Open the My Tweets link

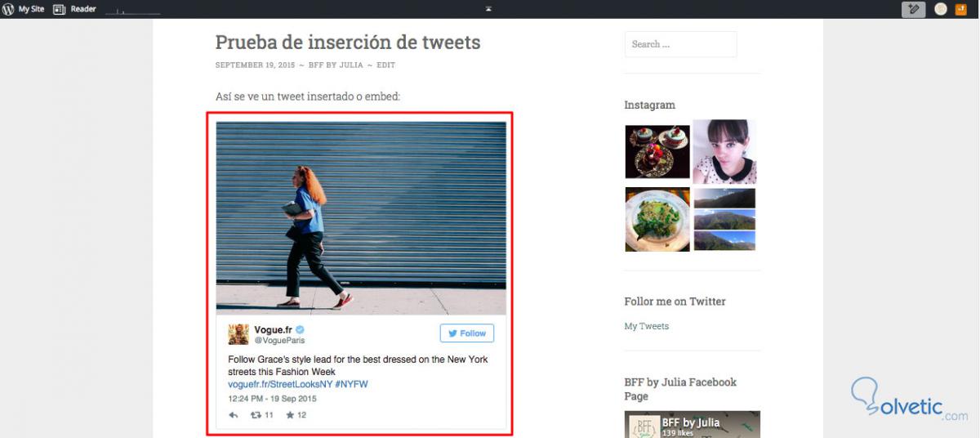coord(647,326)
